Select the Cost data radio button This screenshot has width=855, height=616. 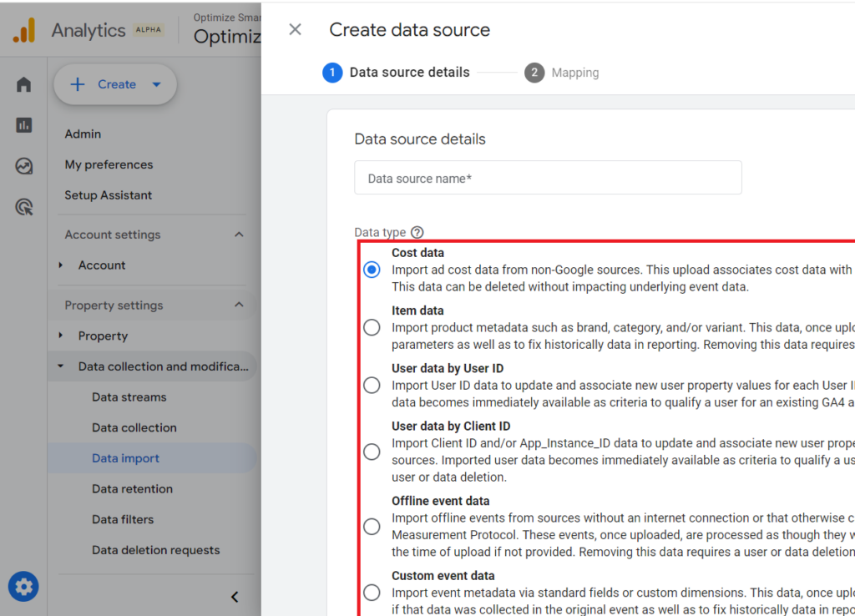click(372, 270)
